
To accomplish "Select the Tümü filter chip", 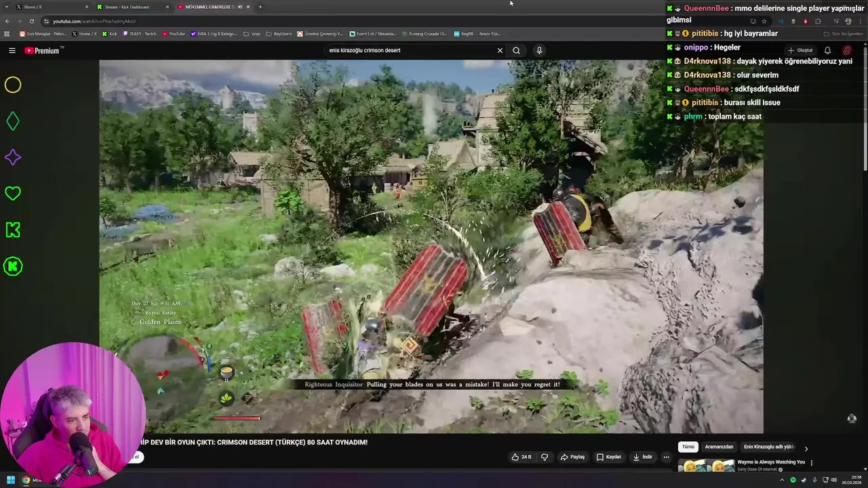I will pos(688,447).
